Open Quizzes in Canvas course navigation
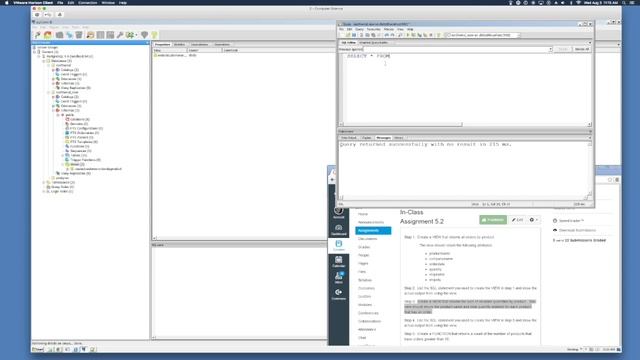Screen dimensions: 640x360 [364, 296]
